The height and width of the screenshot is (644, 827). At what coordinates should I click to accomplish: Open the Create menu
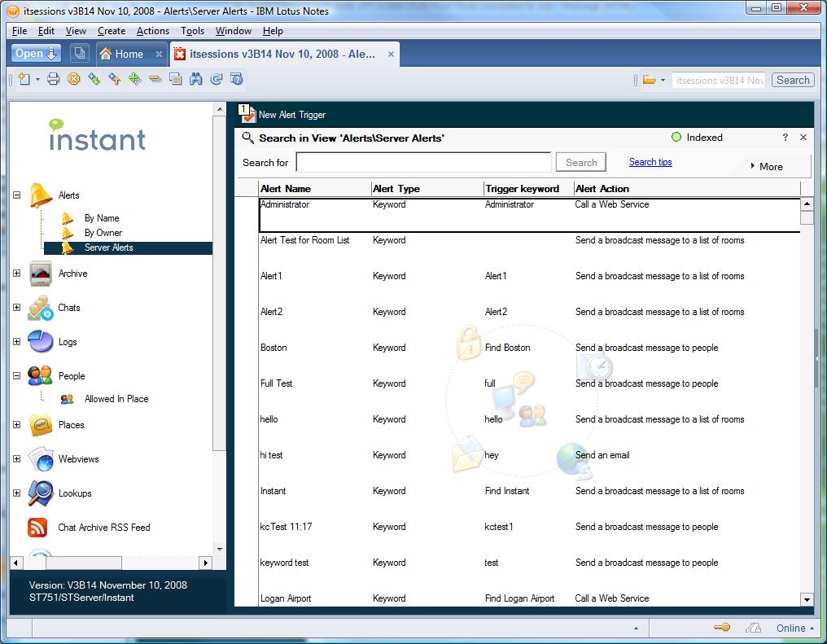pos(112,31)
